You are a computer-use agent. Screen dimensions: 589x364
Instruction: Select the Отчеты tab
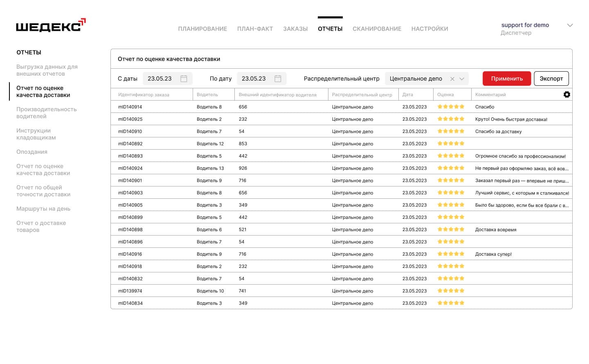point(330,29)
